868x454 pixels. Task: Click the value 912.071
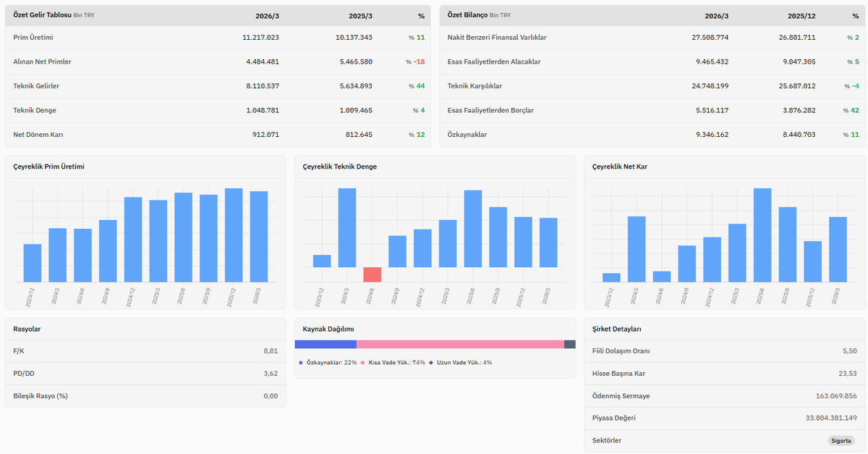click(x=266, y=135)
